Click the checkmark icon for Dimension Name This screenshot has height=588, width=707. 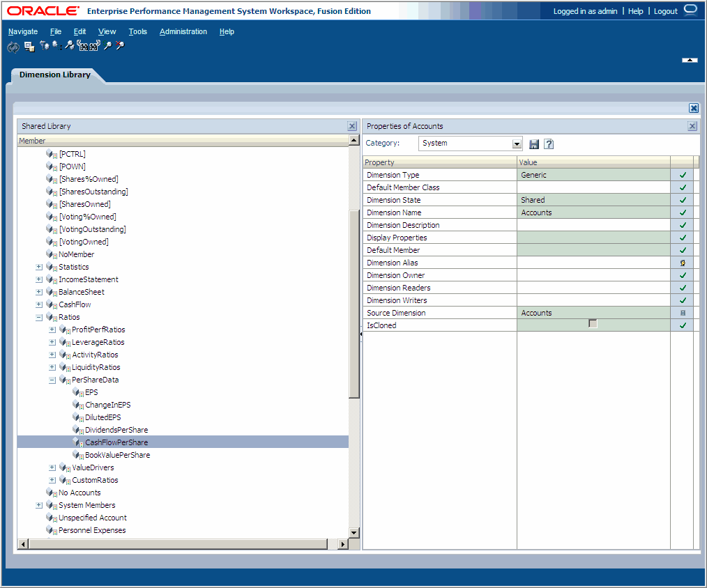click(x=683, y=212)
